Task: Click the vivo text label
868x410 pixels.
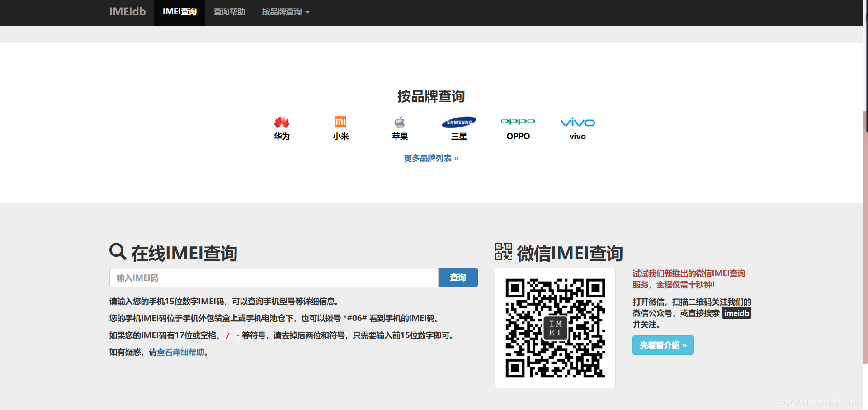Action: [577, 137]
